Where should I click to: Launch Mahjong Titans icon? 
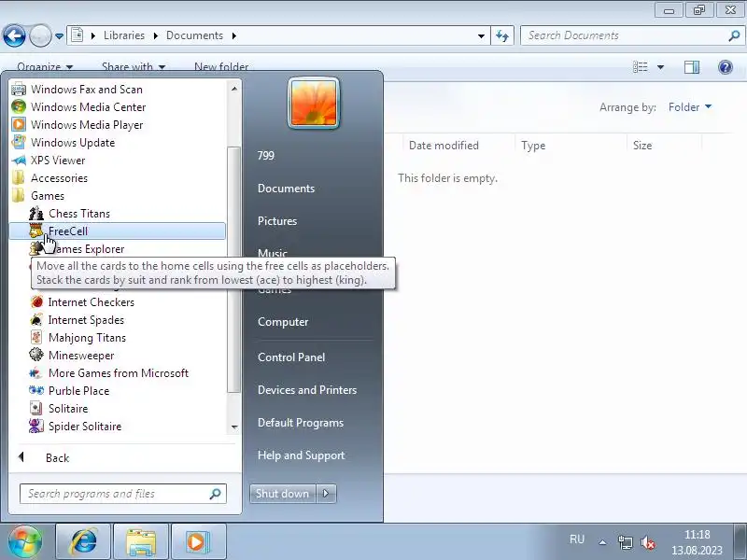click(36, 337)
